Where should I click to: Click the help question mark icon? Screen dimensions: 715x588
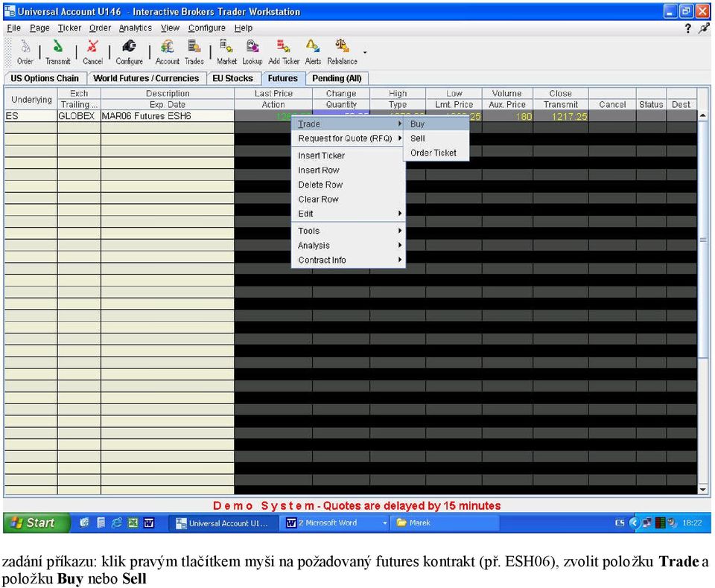[x=687, y=29]
